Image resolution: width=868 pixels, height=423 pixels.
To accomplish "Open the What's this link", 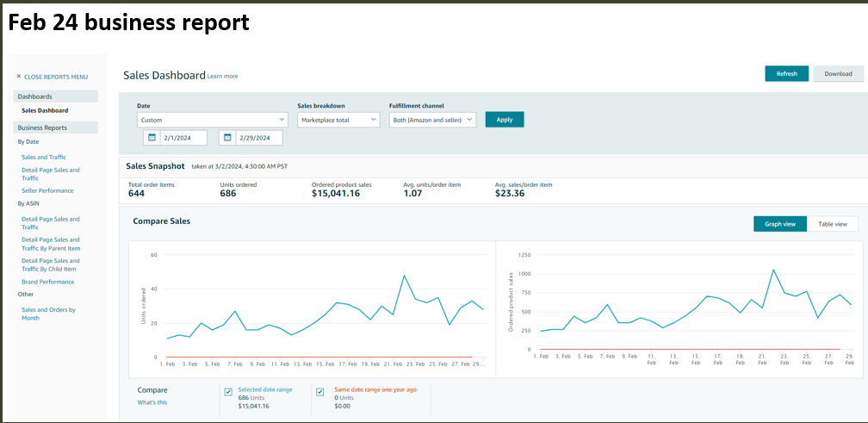I will [152, 402].
